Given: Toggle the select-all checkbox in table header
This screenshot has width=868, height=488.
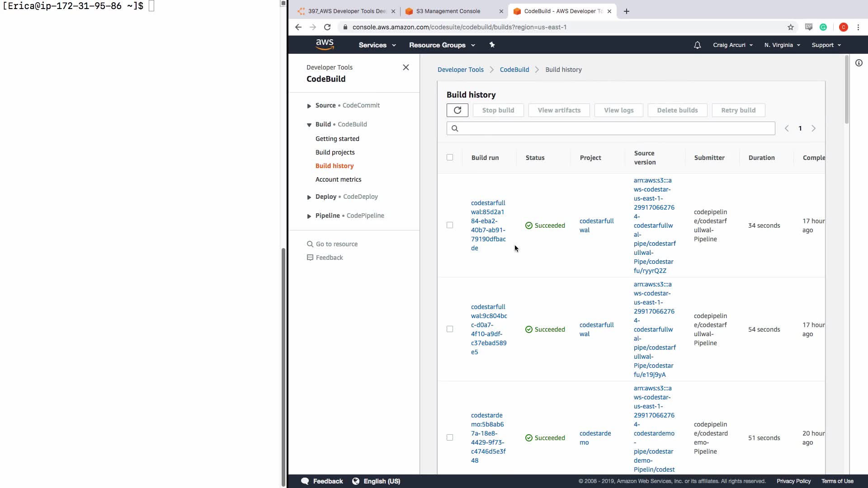Looking at the screenshot, I should [x=449, y=157].
